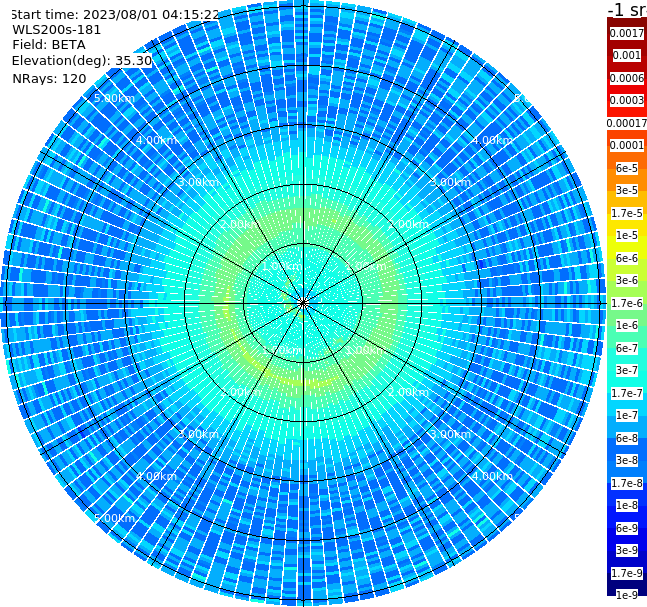
Task: Select the 0.0017 colorbar label
Action: 627,33
